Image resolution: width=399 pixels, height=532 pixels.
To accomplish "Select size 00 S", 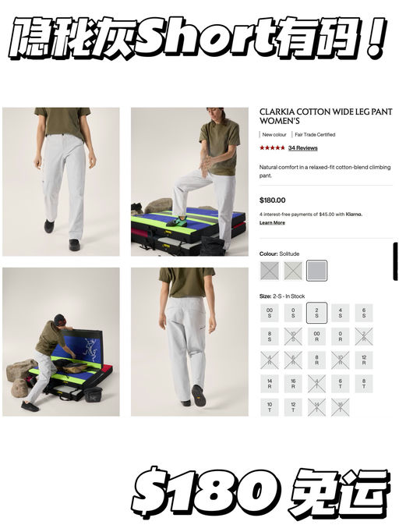I will click(270, 313).
